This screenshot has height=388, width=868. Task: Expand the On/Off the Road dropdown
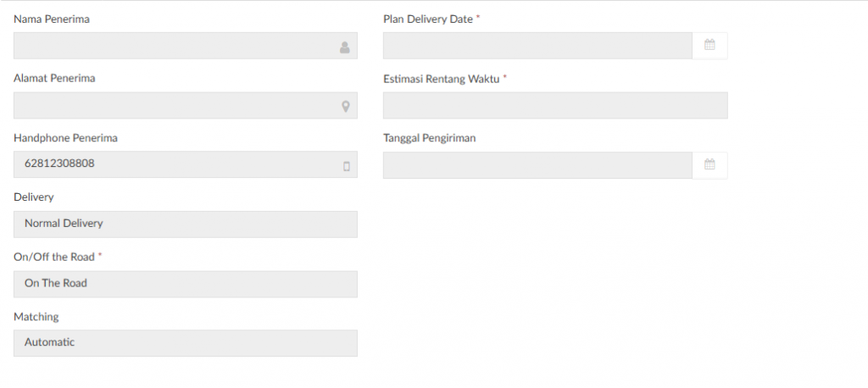(x=185, y=284)
